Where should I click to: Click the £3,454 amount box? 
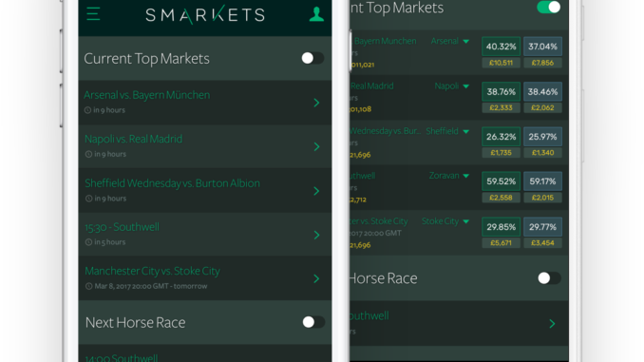pyautogui.click(x=542, y=243)
